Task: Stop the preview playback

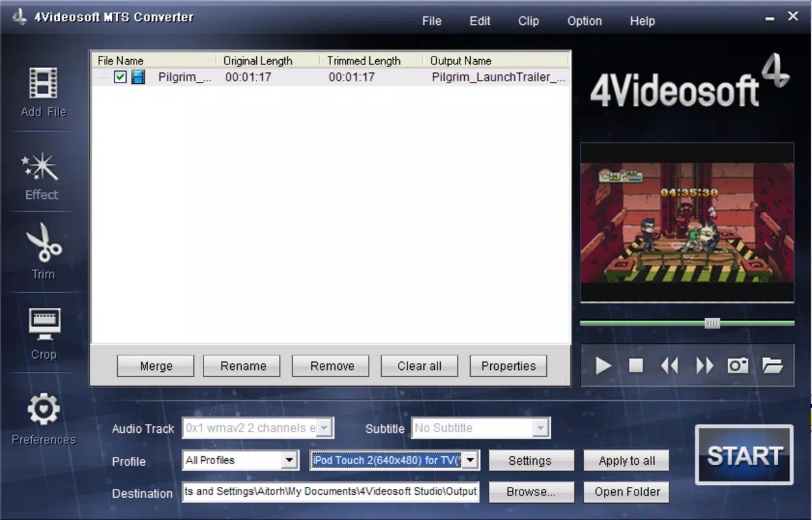Action: point(636,366)
